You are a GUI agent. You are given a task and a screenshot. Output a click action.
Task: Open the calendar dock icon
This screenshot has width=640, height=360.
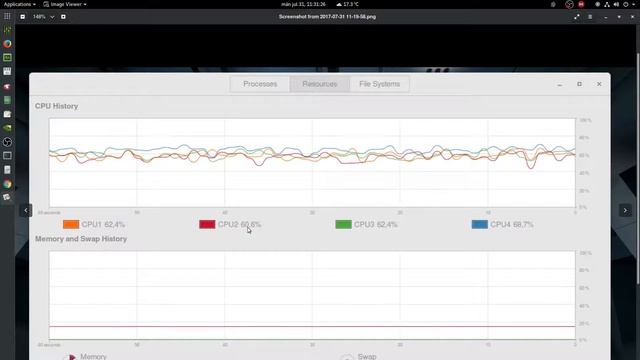(7, 71)
